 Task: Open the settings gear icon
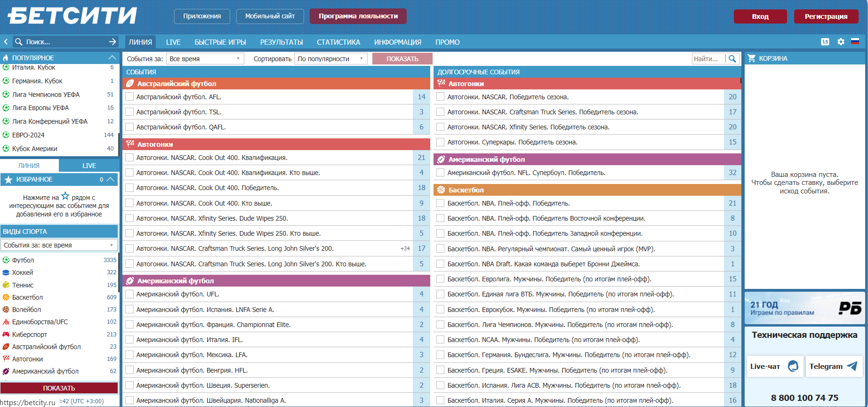coord(841,42)
